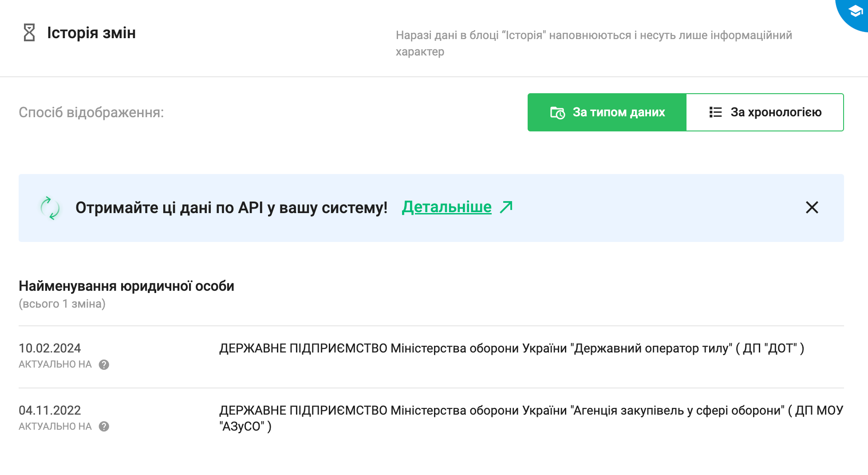Image resolution: width=868 pixels, height=475 pixels.
Task: Select the date 10.02.2024
Action: [50, 348]
